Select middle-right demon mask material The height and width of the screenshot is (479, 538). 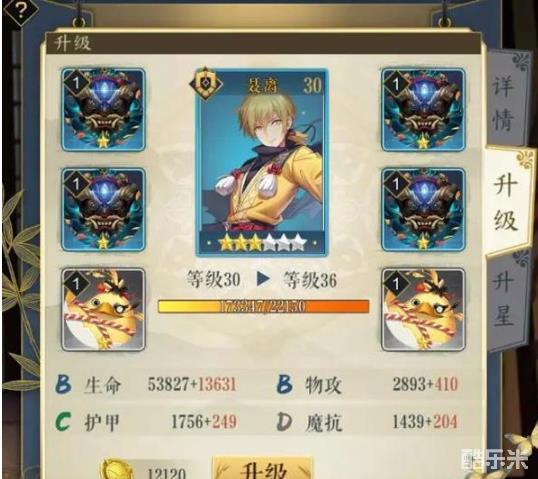point(423,210)
